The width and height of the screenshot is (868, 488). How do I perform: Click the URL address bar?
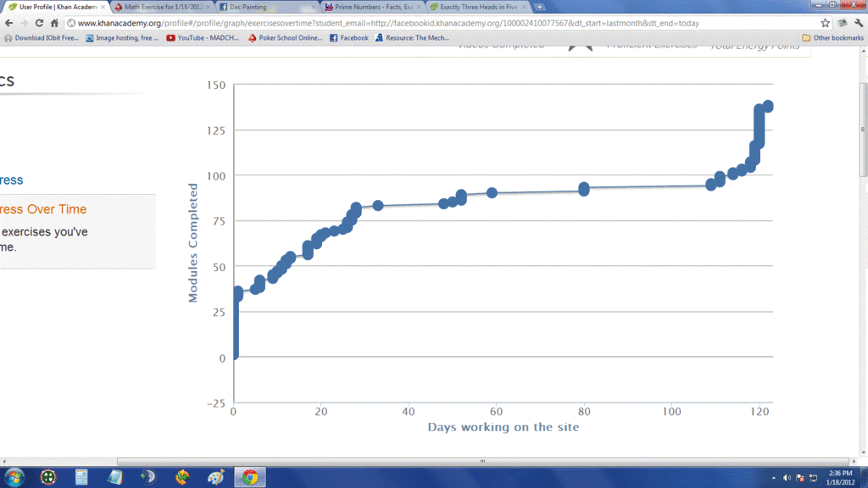point(424,23)
